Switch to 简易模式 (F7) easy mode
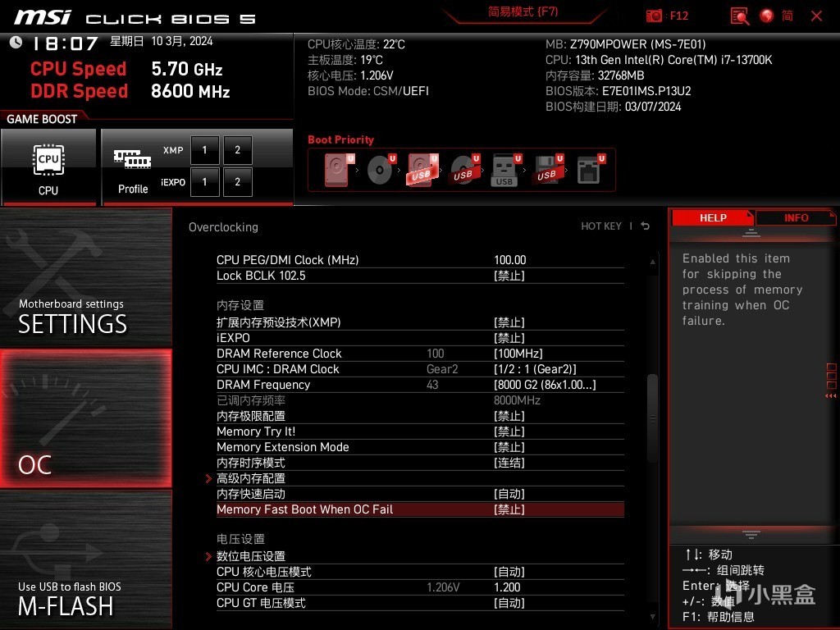 (523, 11)
